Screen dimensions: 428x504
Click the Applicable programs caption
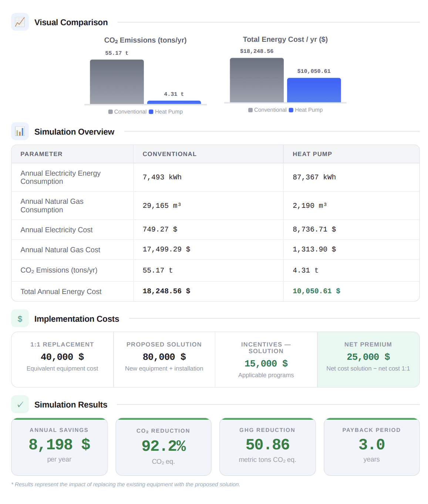click(x=266, y=375)
